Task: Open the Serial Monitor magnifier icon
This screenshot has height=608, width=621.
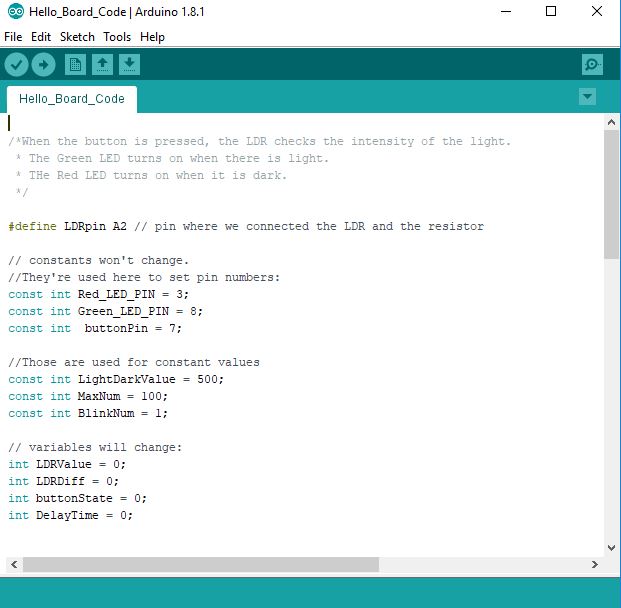Action: point(592,65)
